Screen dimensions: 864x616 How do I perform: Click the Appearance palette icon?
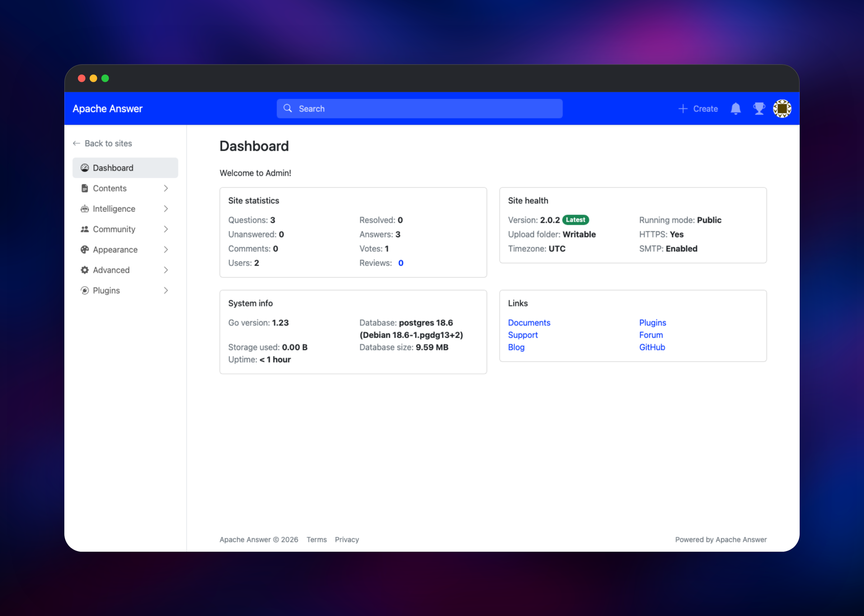85,250
